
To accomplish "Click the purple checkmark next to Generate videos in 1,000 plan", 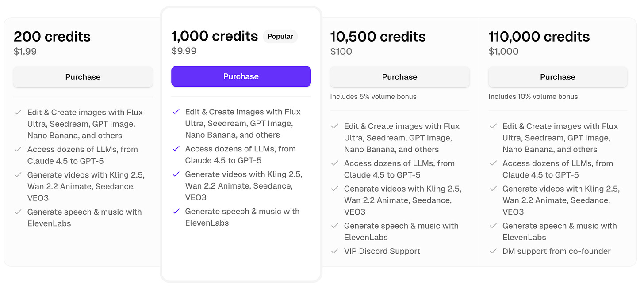I will click(176, 174).
